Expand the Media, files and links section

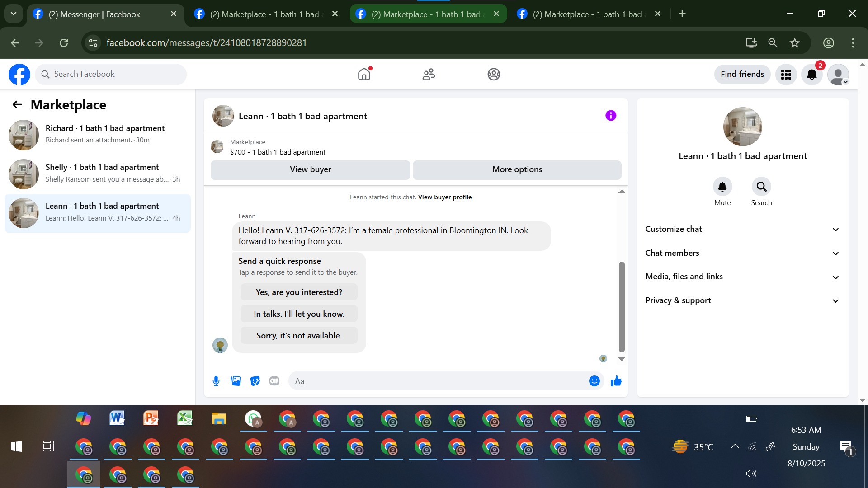pyautogui.click(x=742, y=277)
